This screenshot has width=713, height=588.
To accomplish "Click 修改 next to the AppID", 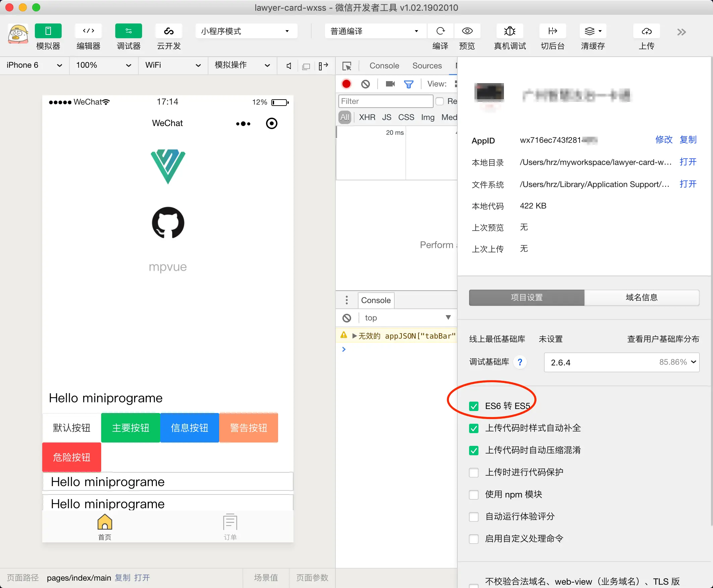I will coord(663,139).
